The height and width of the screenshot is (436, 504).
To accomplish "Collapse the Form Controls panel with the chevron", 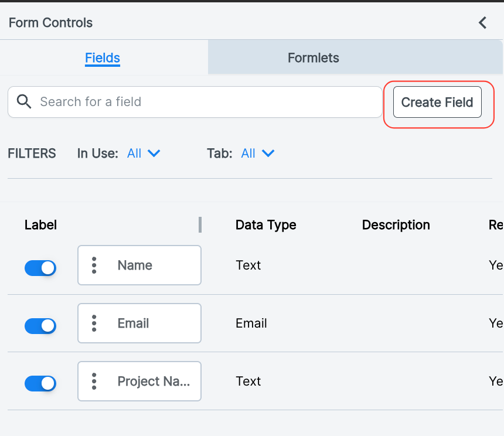I will (x=482, y=23).
